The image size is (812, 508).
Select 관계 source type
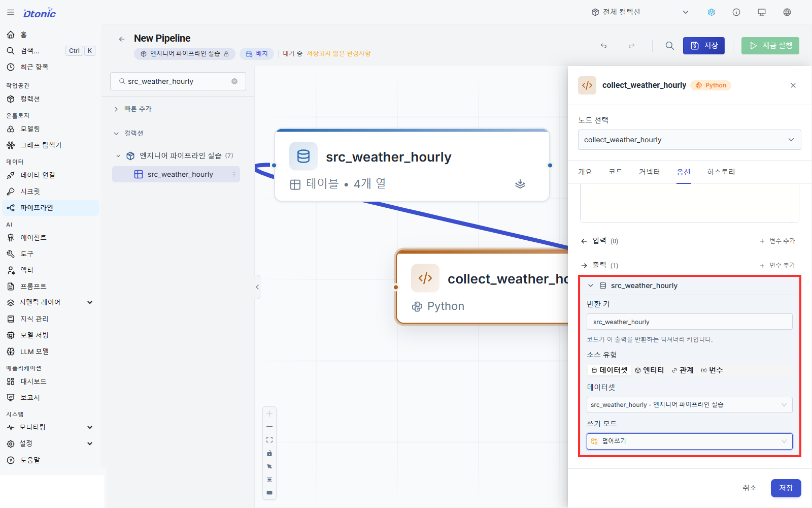tap(683, 370)
